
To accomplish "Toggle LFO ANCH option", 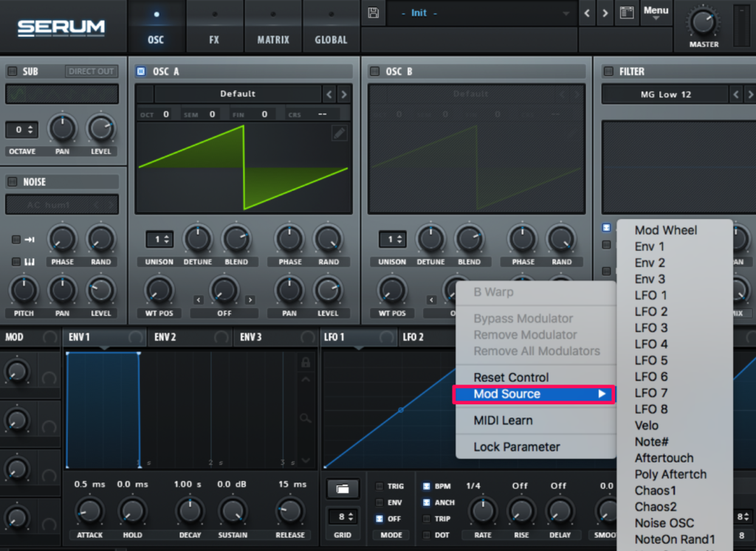I will click(426, 502).
